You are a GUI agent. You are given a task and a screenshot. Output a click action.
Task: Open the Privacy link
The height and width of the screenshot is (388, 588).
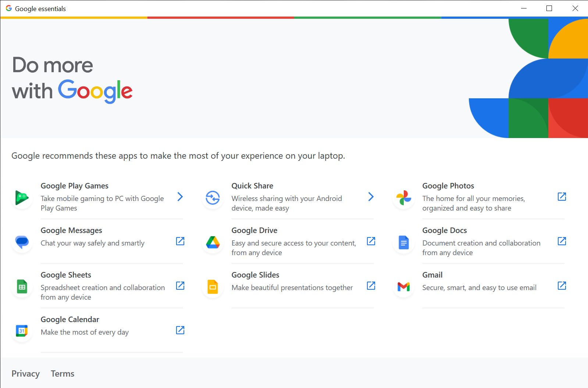(x=25, y=374)
